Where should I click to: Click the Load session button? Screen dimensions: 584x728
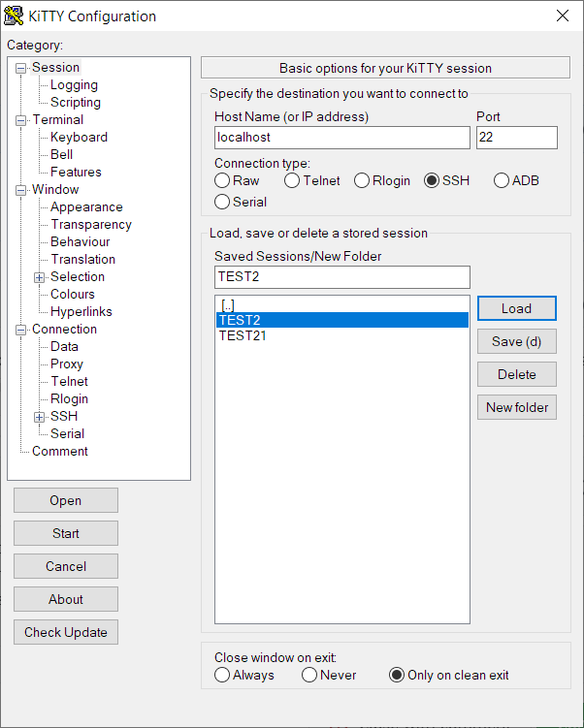517,308
